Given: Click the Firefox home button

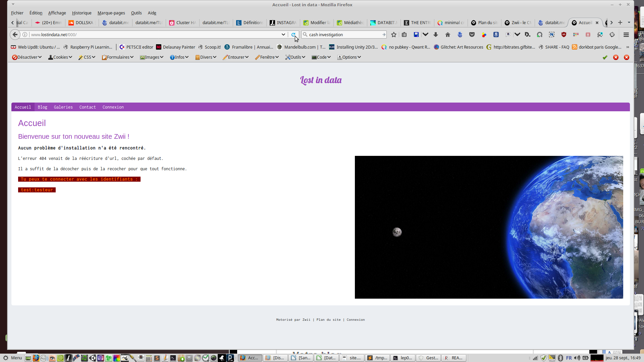Looking at the screenshot, I should pyautogui.click(x=447, y=35).
